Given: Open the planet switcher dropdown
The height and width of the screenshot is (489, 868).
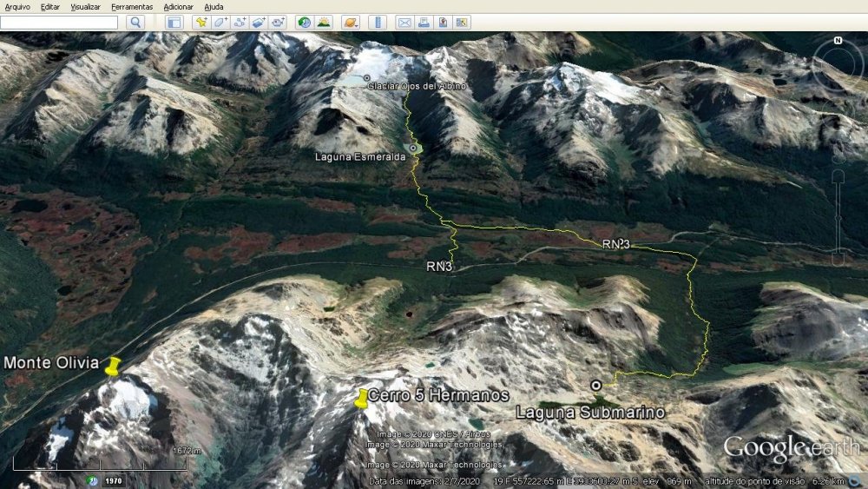Looking at the screenshot, I should pyautogui.click(x=350, y=23).
